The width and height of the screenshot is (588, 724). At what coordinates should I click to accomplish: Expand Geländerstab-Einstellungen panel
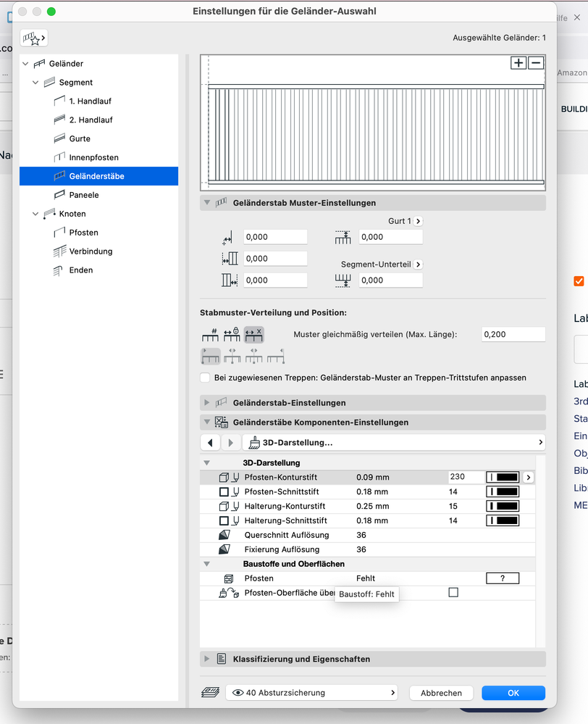207,403
